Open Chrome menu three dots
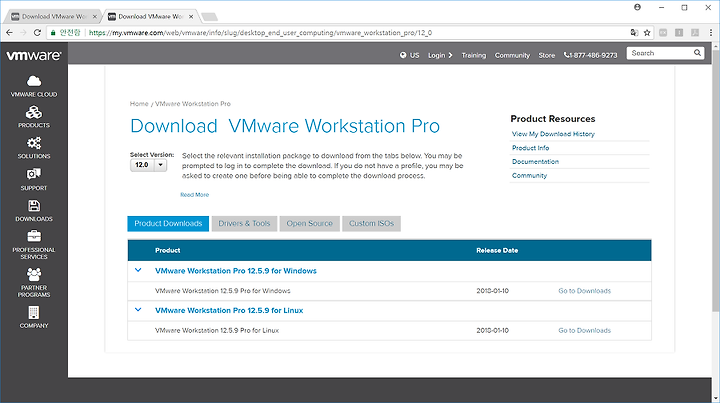The width and height of the screenshot is (720, 403). point(711,33)
